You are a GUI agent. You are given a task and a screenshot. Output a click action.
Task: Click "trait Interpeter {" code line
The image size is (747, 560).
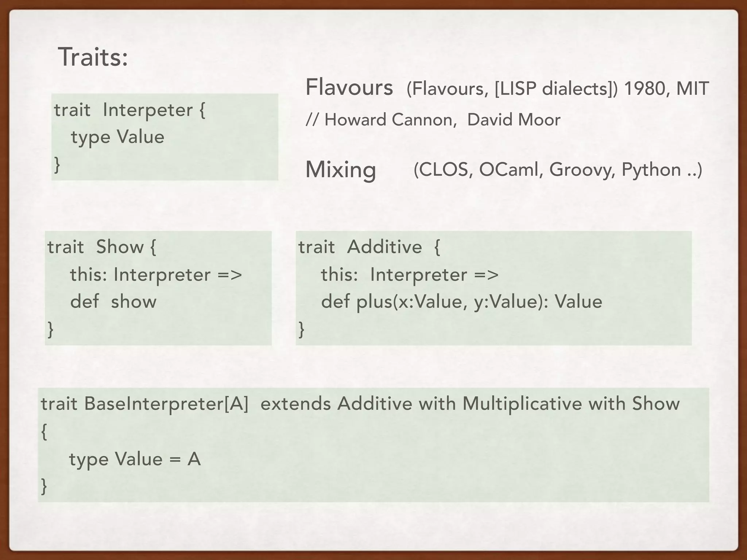point(130,110)
